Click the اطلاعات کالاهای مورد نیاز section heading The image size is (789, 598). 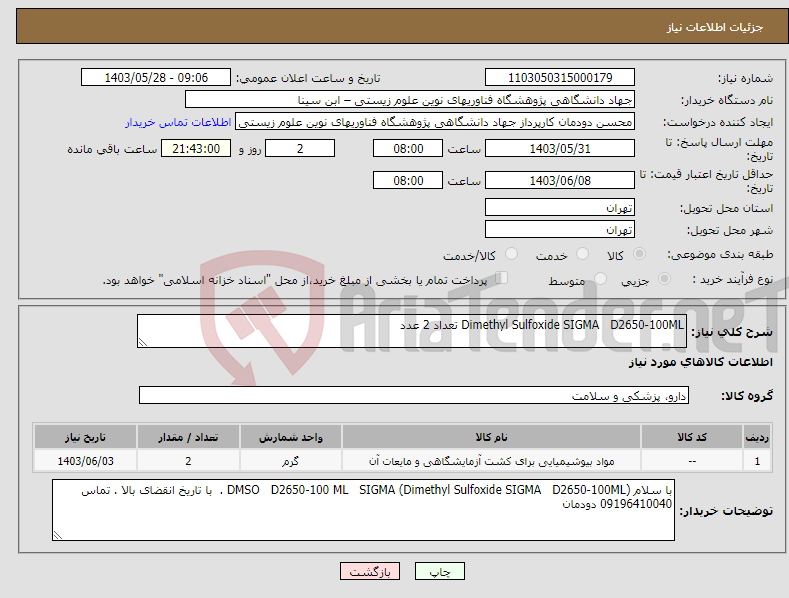point(700,362)
